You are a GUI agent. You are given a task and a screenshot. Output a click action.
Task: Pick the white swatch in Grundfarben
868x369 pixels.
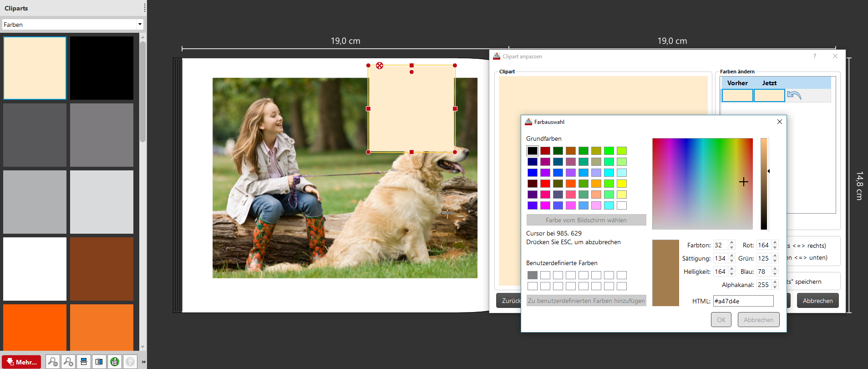(622, 205)
